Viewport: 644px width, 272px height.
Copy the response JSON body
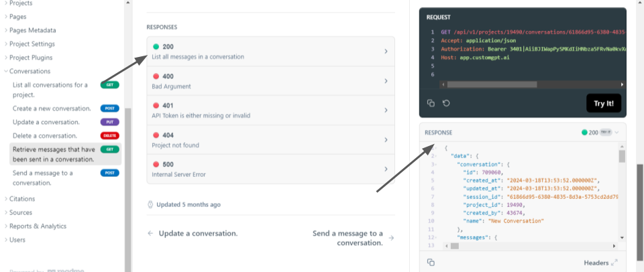click(431, 262)
